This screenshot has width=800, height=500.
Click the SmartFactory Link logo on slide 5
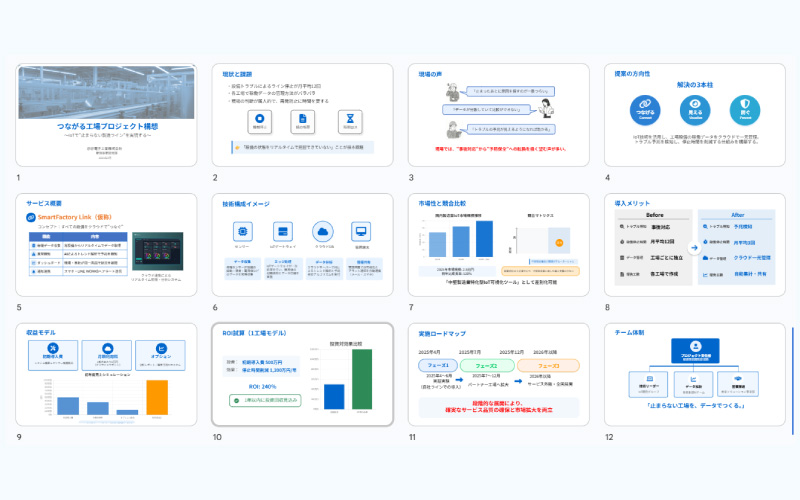[x=32, y=217]
